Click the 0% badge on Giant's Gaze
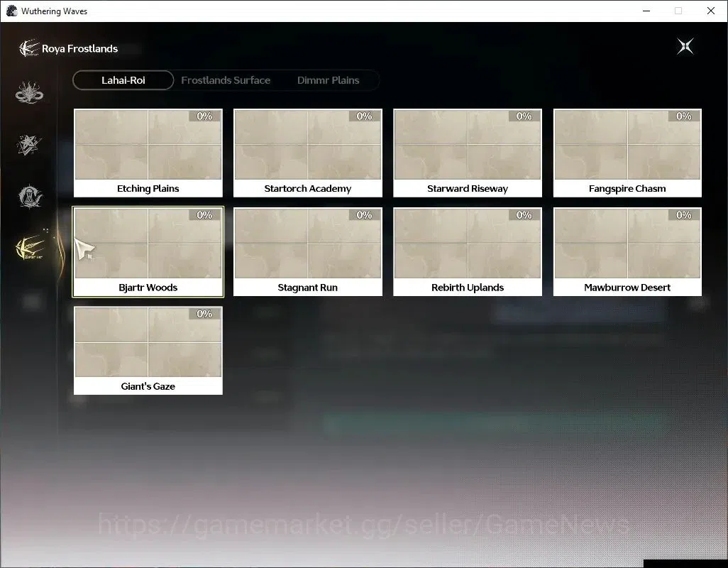Image resolution: width=728 pixels, height=568 pixels. click(x=204, y=314)
